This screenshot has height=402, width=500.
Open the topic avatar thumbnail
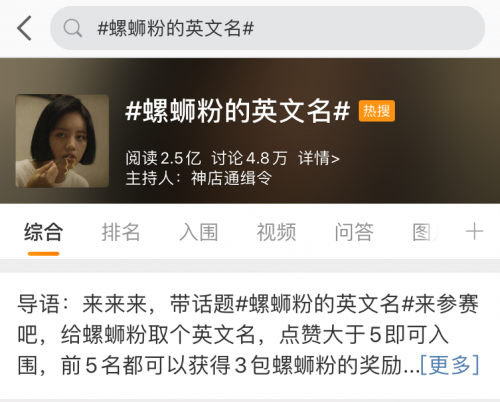62,141
